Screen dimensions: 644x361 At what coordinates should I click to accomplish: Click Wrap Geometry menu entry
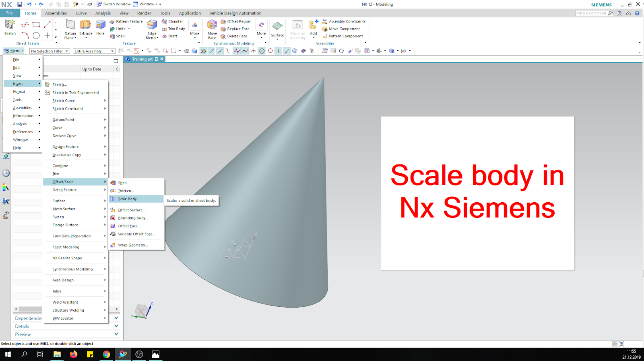[x=137, y=245]
